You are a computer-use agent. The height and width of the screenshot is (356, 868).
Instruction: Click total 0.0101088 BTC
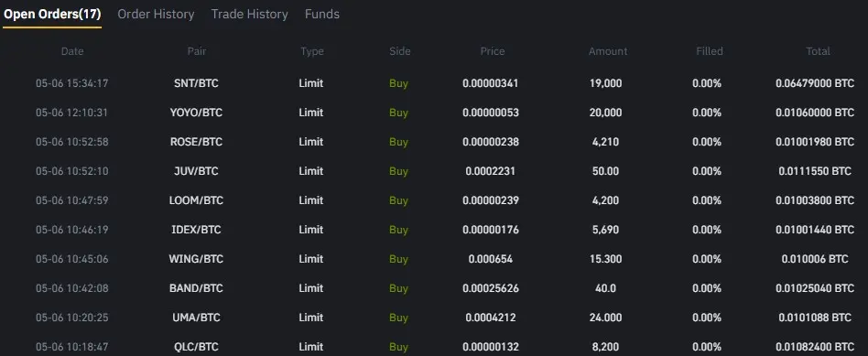[x=815, y=318]
